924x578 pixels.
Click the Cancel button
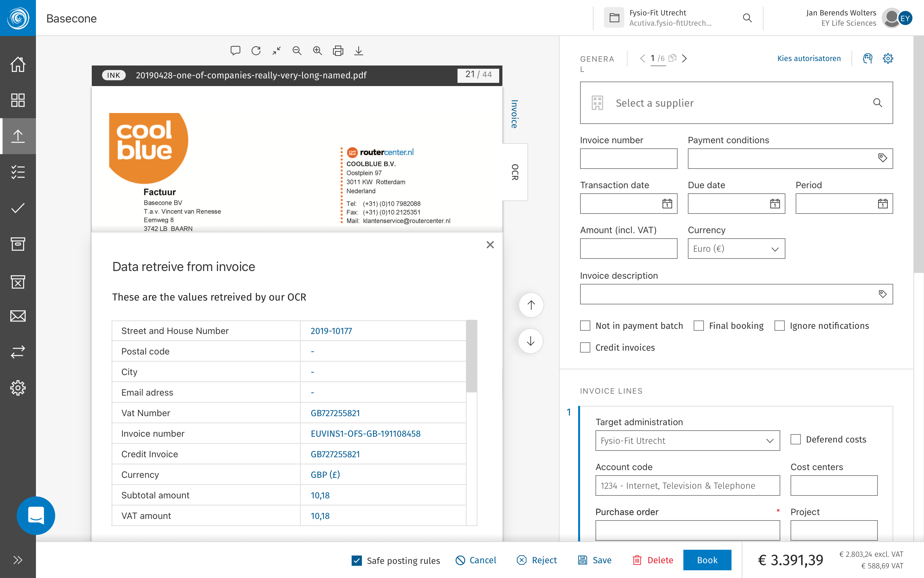(476, 560)
